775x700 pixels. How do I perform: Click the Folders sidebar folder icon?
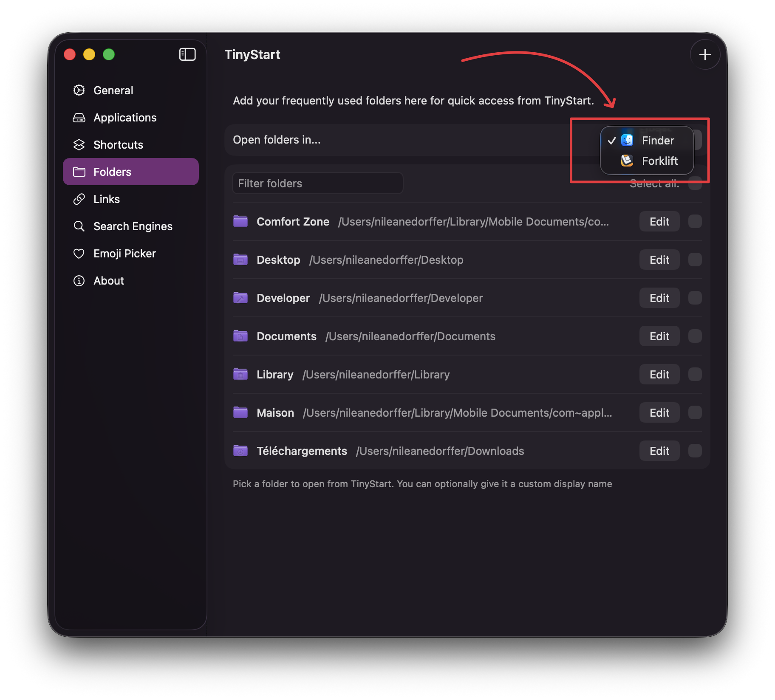(79, 172)
